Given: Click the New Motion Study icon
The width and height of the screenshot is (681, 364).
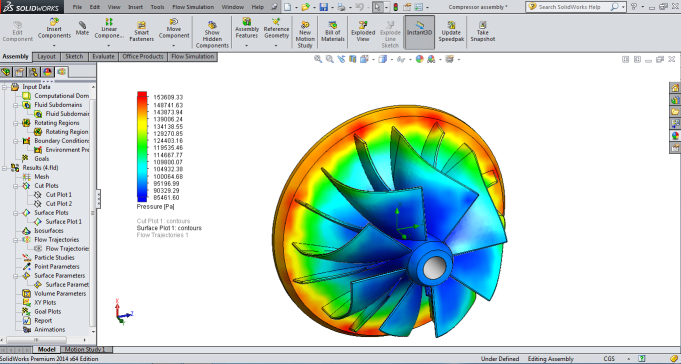Looking at the screenshot, I should [305, 34].
